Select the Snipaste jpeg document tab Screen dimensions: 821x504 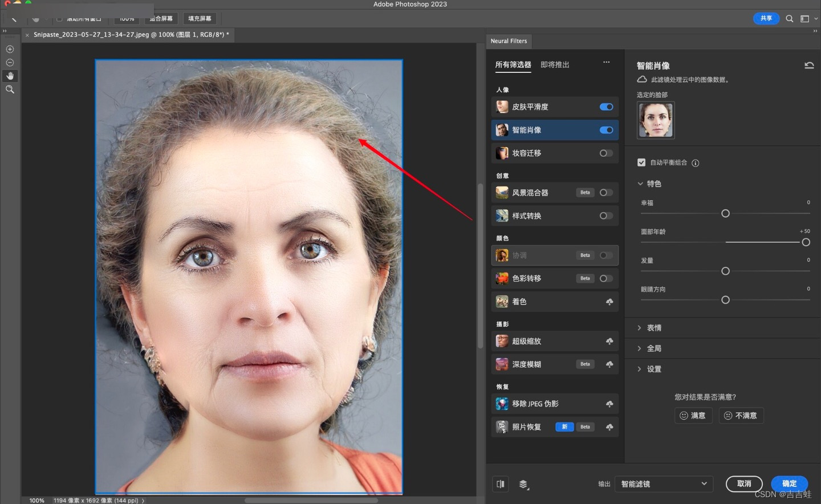point(131,35)
